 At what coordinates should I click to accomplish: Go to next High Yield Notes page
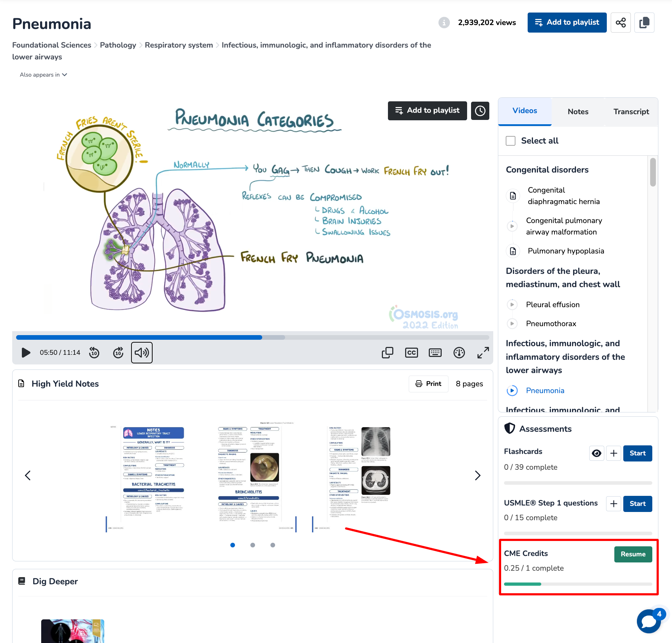pos(477,475)
